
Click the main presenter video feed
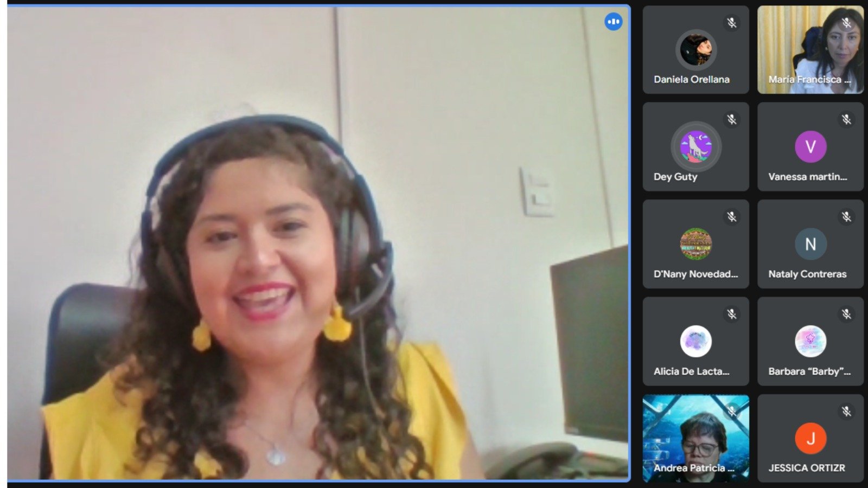point(318,243)
